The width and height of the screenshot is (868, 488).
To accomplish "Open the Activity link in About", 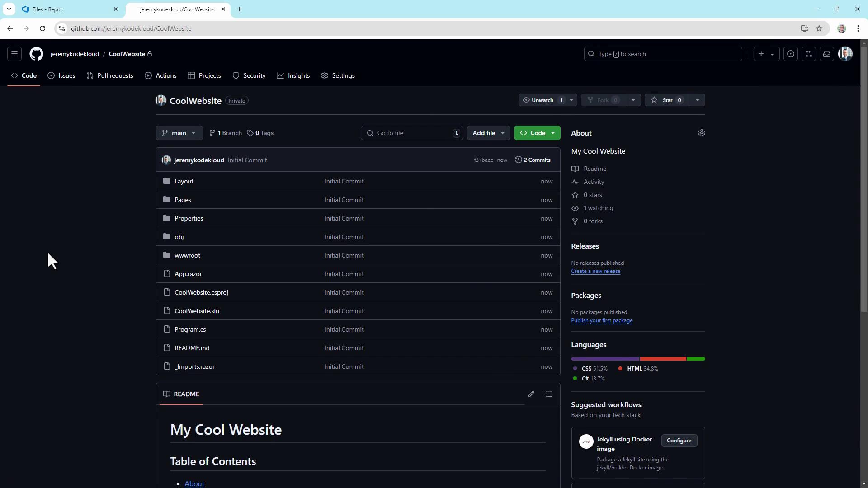I will click(x=594, y=182).
